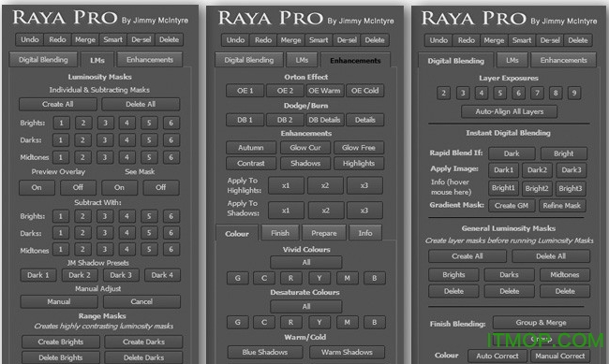Click Create Brights range mask
The height and width of the screenshot is (364, 609).
point(61,342)
